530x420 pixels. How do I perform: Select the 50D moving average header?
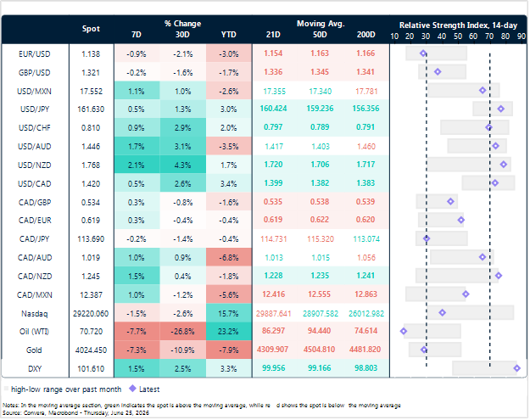point(320,35)
